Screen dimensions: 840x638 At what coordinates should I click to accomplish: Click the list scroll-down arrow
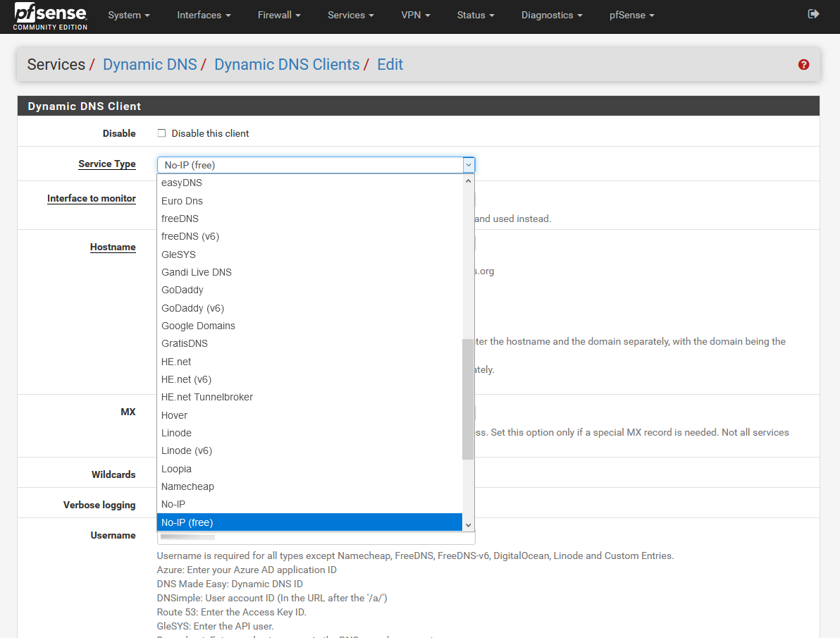pyautogui.click(x=468, y=525)
